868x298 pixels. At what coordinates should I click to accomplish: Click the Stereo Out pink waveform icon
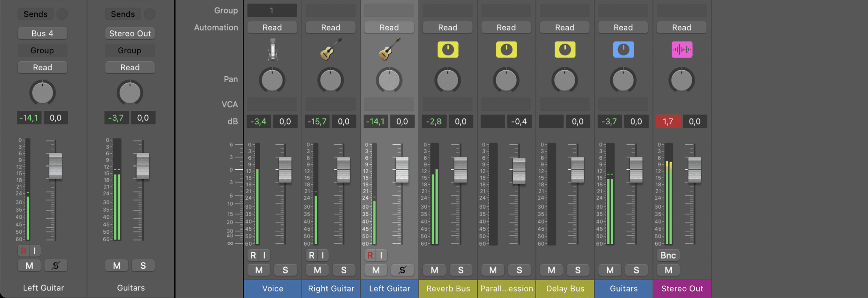coord(682,50)
